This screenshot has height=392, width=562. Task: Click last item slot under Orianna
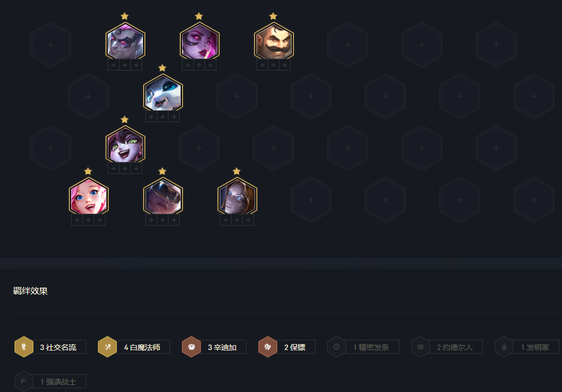[248, 220]
